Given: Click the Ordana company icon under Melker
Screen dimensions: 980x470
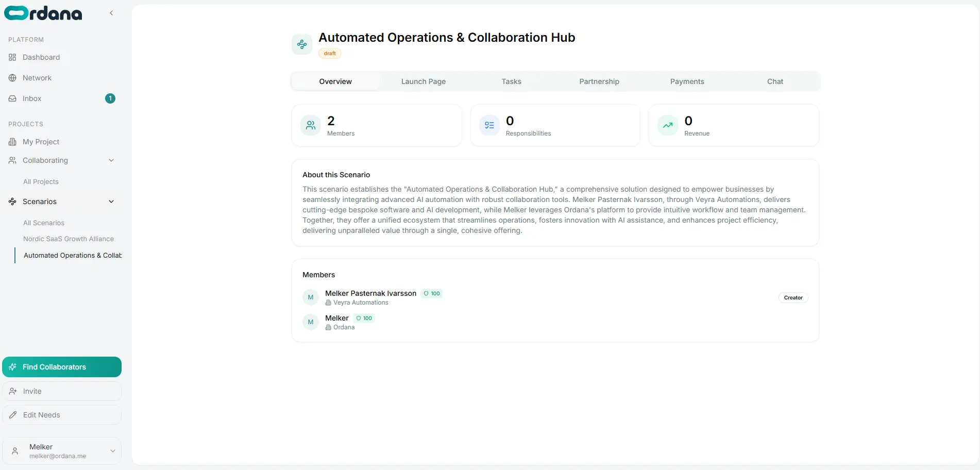Looking at the screenshot, I should tap(328, 328).
